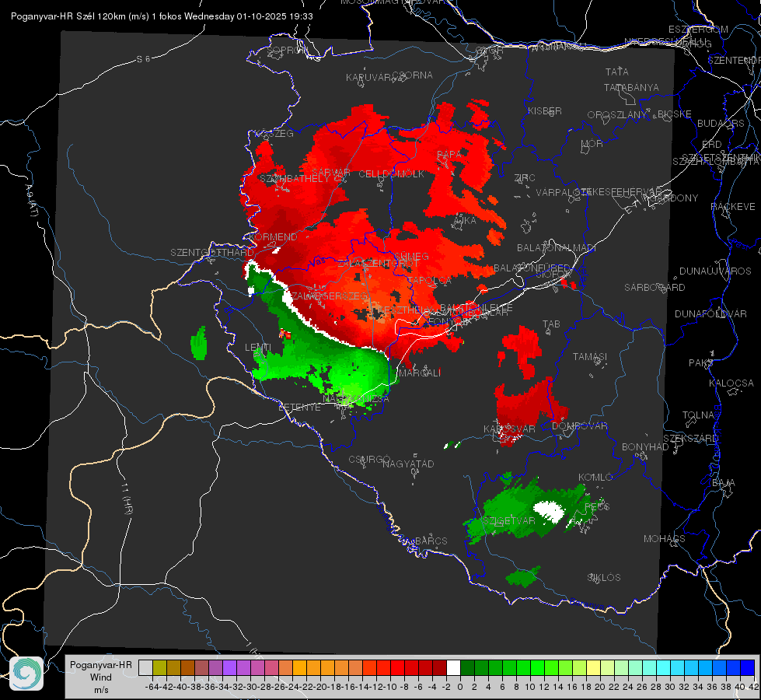Click the DOMBOVAR city label
761x700 pixels.
click(579, 426)
